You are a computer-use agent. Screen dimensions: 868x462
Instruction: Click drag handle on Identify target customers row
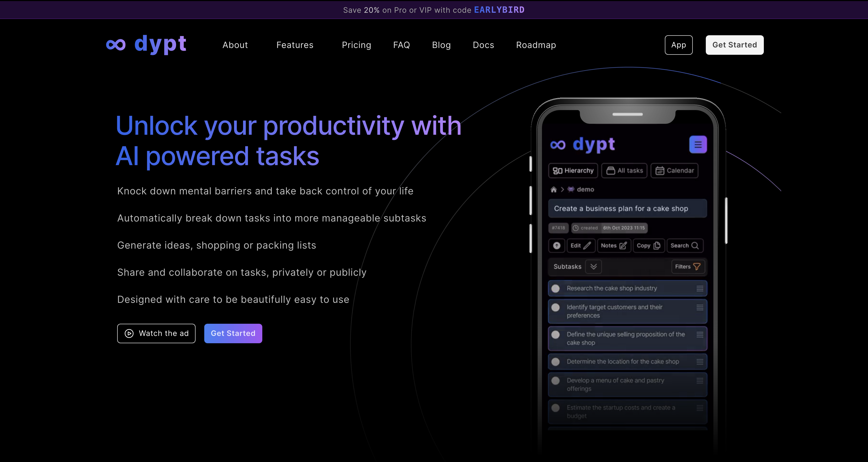[700, 307]
